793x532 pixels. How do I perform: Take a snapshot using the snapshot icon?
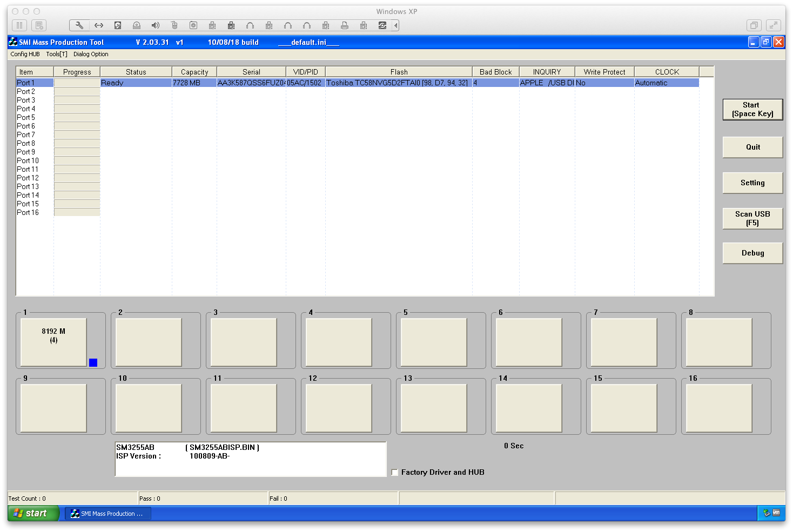(x=39, y=25)
